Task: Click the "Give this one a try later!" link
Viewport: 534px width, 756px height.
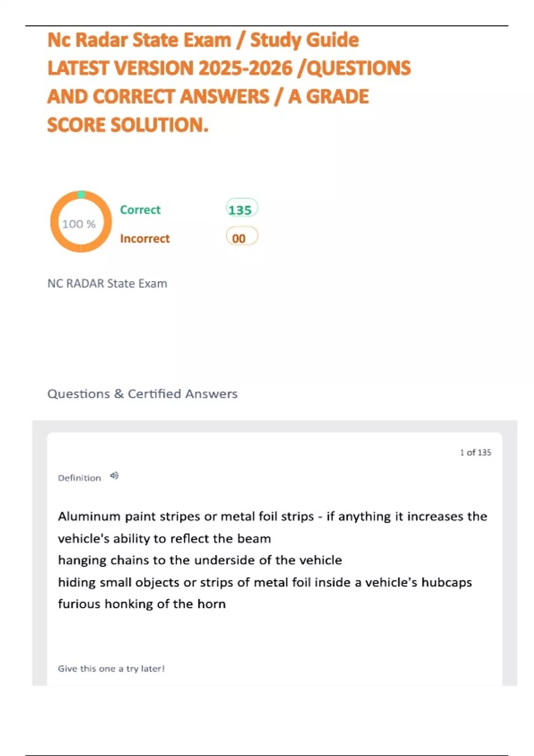Action: point(111,668)
